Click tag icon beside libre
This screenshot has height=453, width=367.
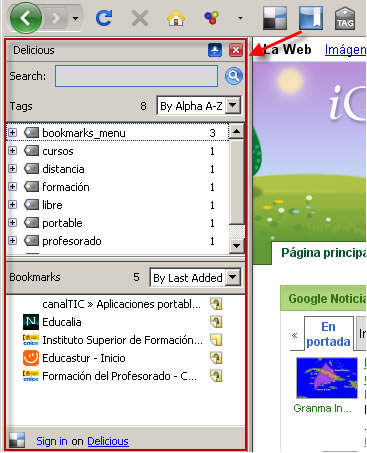pyautogui.click(x=31, y=205)
